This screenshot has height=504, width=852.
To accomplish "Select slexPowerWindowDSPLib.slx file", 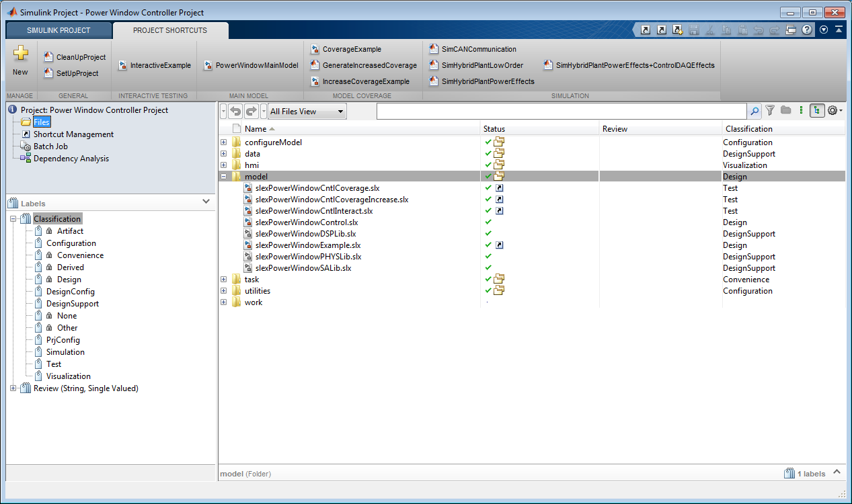I will [x=305, y=234].
